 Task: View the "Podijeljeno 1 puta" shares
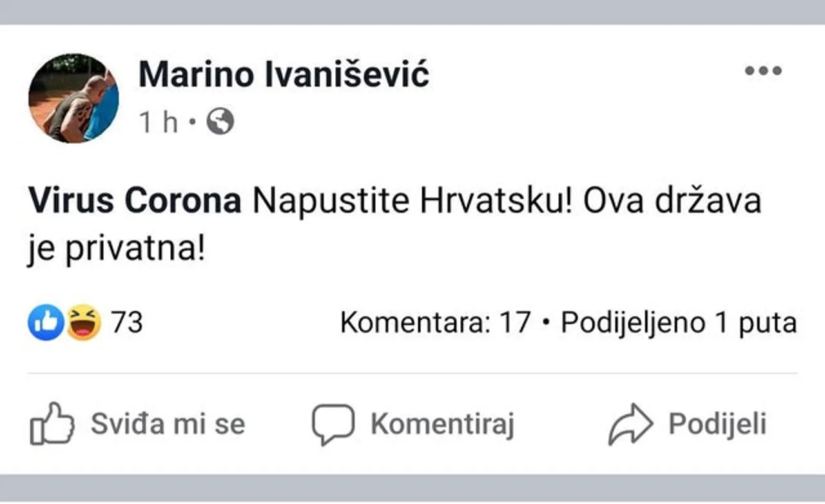[x=678, y=322]
